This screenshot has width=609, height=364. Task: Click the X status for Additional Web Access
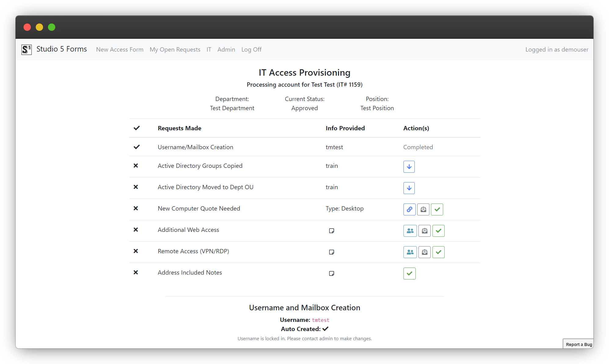click(136, 230)
